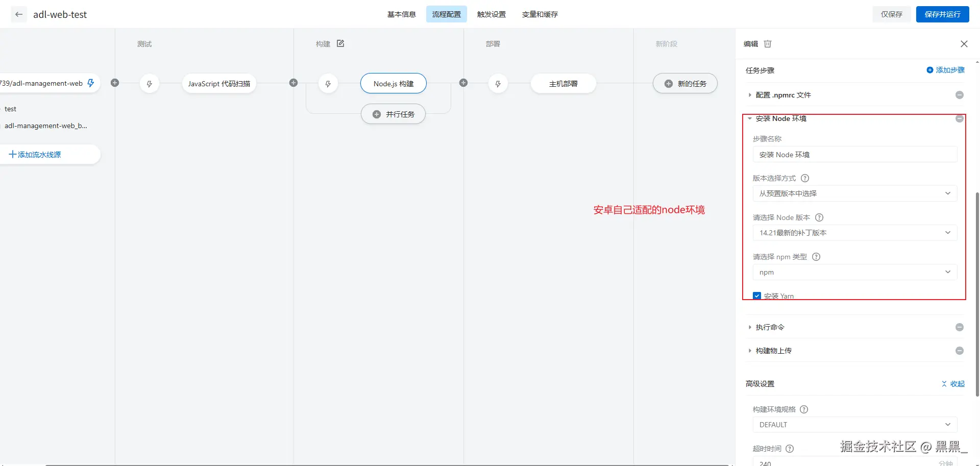
Task: Open the 构建环境规格 DEFAULT dropdown
Action: pyautogui.click(x=855, y=425)
